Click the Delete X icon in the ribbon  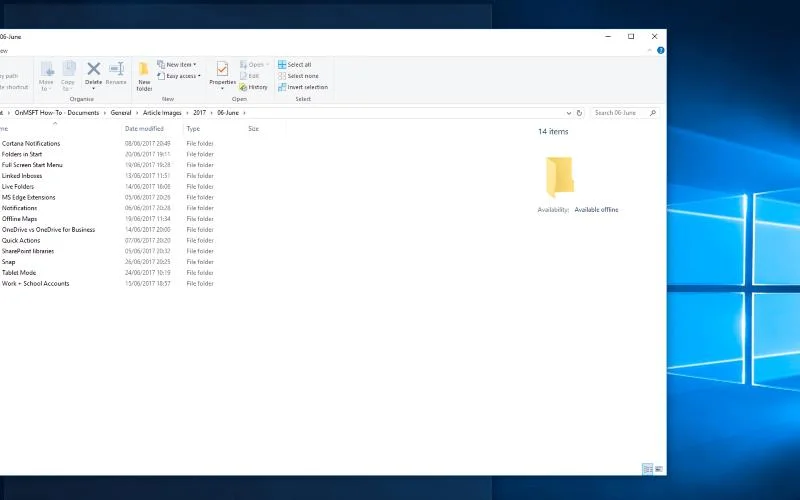point(93,69)
